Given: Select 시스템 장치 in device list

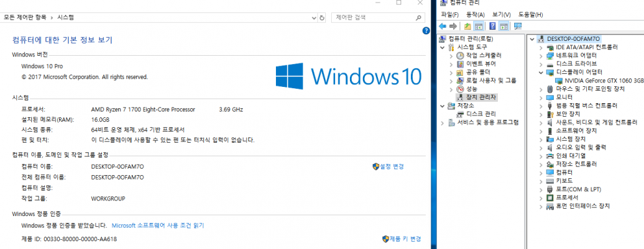Looking at the screenshot, I should click(571, 139).
